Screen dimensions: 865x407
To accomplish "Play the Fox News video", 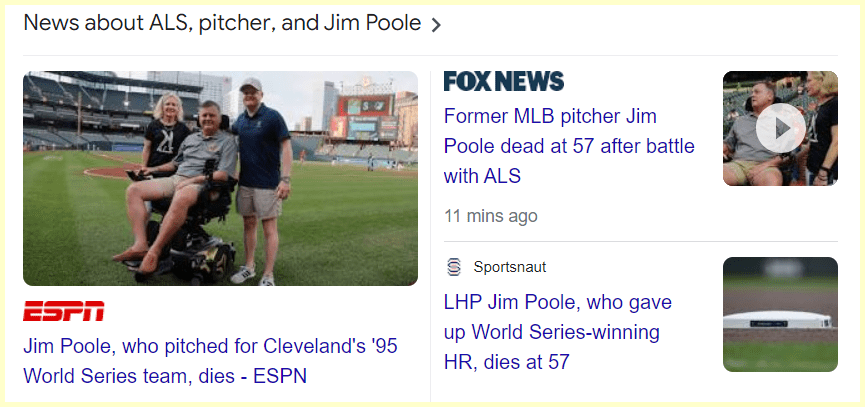I will tap(780, 128).
